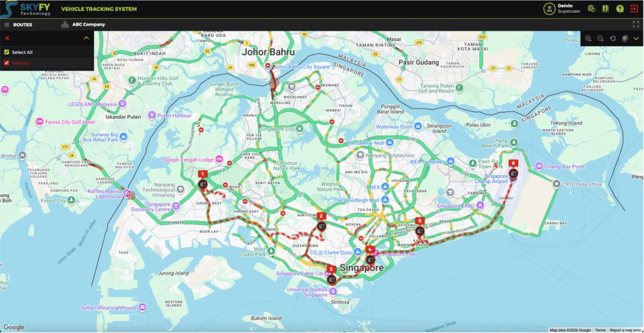Click the Sunway Big Box Retail Park pin
The width and height of the screenshot is (644, 333).
[124, 137]
